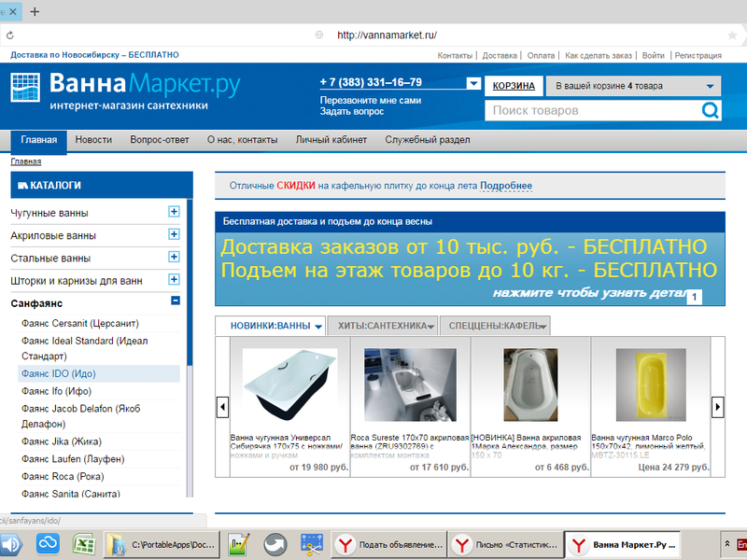Screen dimensions: 747x560
Task: Open Личный кабинет menu item
Action: pos(331,140)
